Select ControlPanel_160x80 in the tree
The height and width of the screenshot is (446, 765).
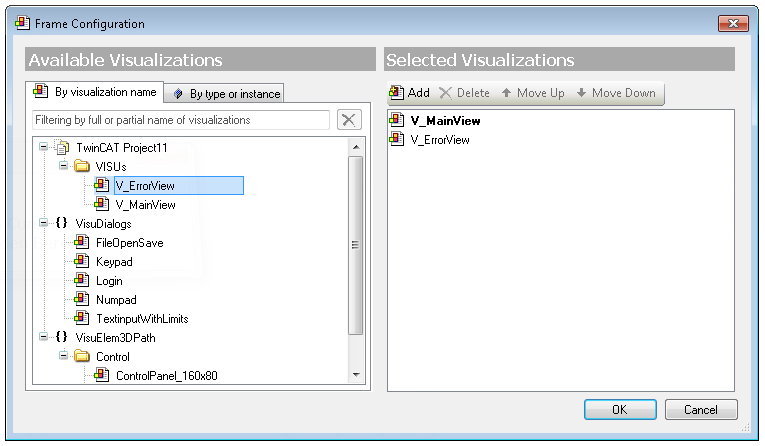click(166, 376)
